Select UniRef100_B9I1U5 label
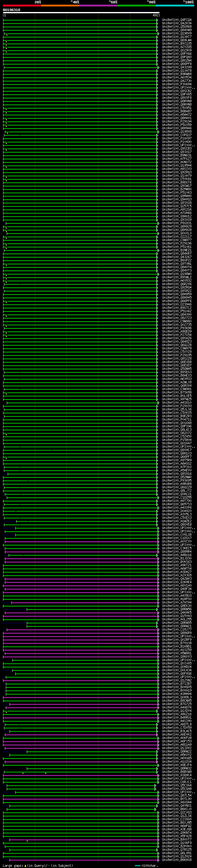Viewport: 197px width, 868px height. [176, 43]
